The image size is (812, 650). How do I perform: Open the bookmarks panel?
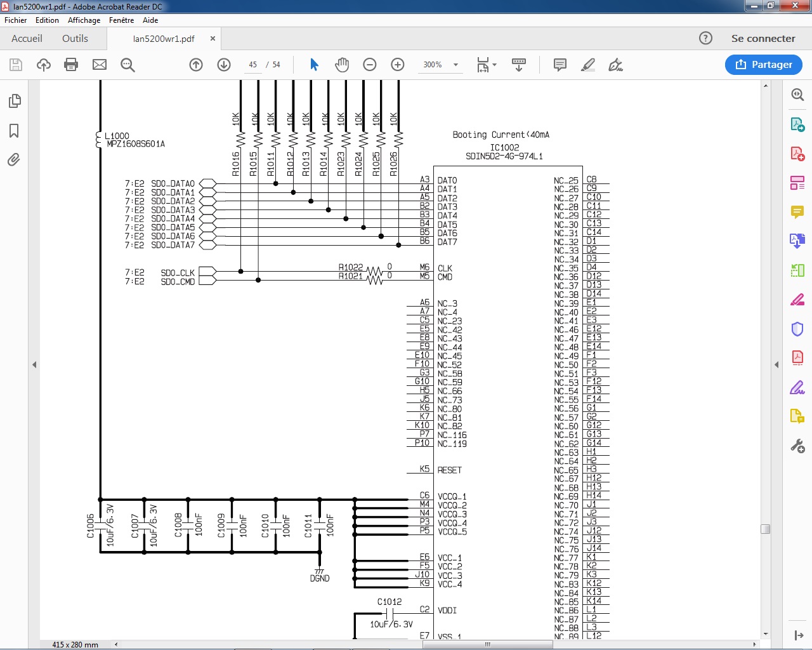pyautogui.click(x=14, y=131)
